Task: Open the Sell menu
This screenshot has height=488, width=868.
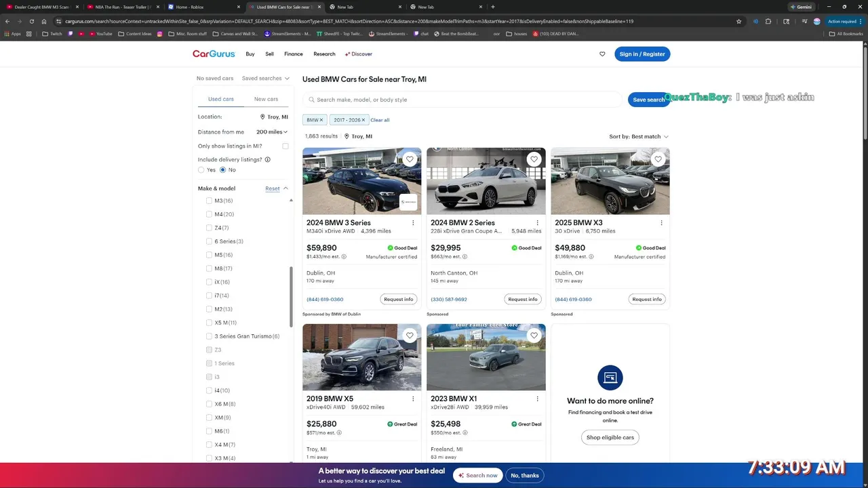Action: pos(269,54)
